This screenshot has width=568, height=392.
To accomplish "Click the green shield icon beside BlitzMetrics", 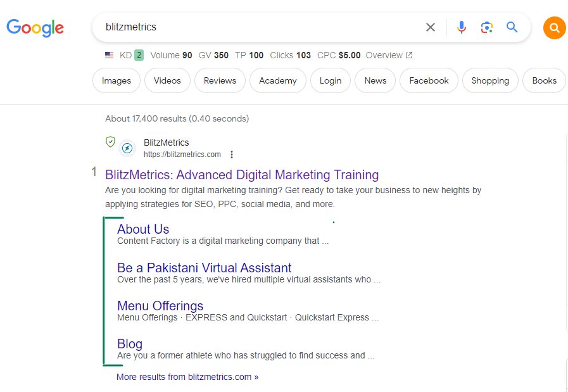I will [x=110, y=142].
